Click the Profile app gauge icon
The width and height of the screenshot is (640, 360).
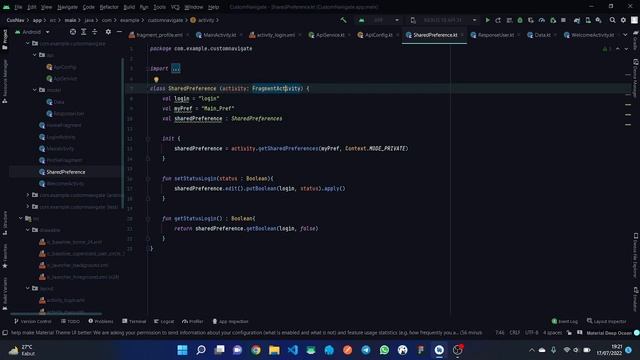(x=542, y=20)
